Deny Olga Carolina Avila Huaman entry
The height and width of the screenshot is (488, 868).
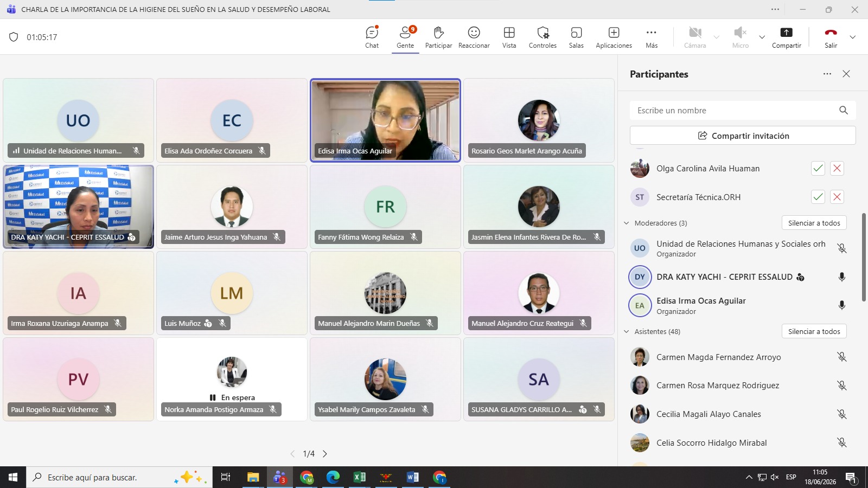click(837, 168)
